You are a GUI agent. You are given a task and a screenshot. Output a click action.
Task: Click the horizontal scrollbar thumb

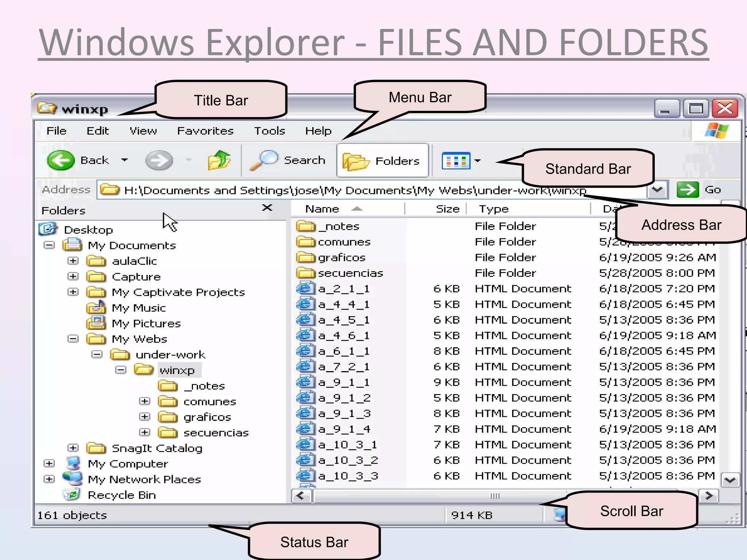coord(495,496)
